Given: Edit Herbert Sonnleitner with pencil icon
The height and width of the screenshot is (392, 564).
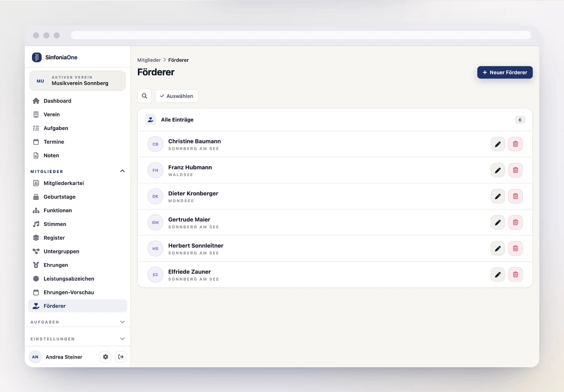Looking at the screenshot, I should click(x=498, y=249).
